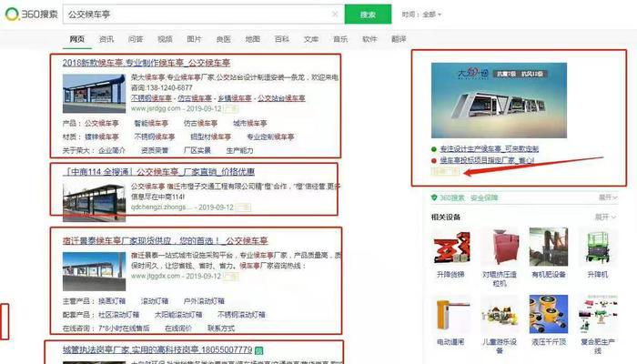
Task: Open the 企业简介 link
Action: coord(112,150)
